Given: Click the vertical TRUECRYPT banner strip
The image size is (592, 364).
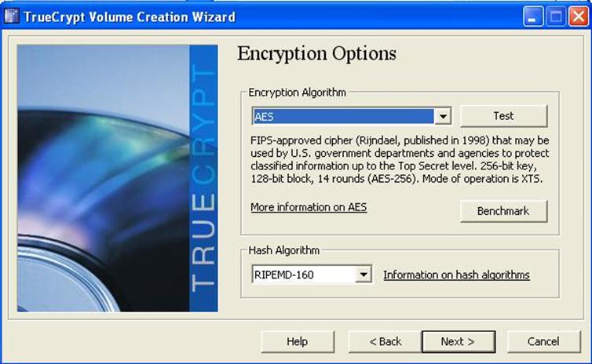Looking at the screenshot, I should [203, 178].
